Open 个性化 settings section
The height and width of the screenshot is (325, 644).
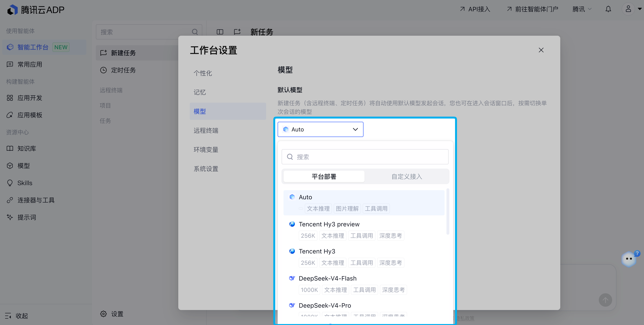(228, 73)
